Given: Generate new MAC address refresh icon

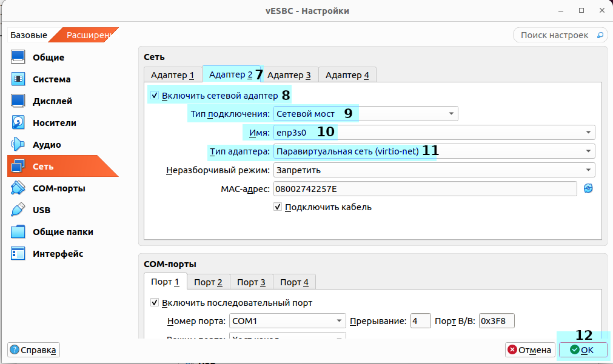Looking at the screenshot, I should click(588, 188).
